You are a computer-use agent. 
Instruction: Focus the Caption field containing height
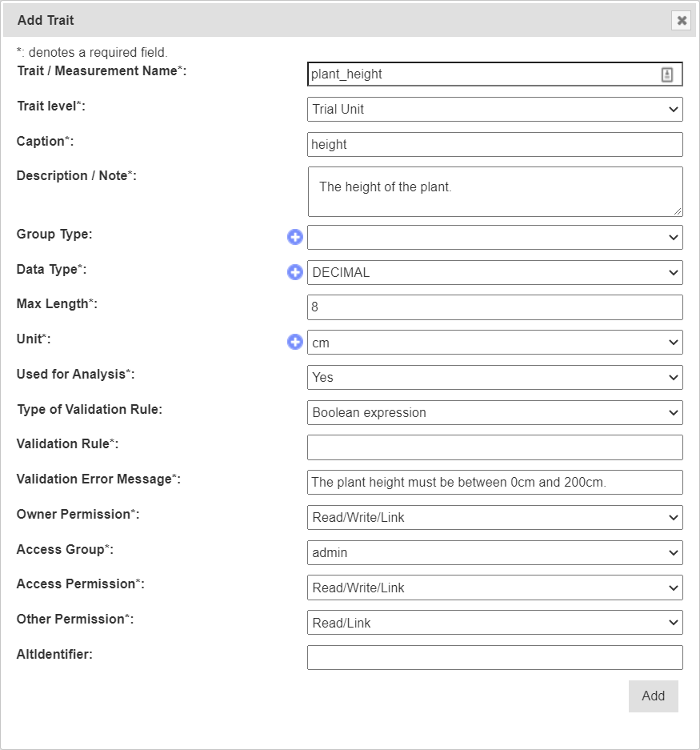[494, 144]
